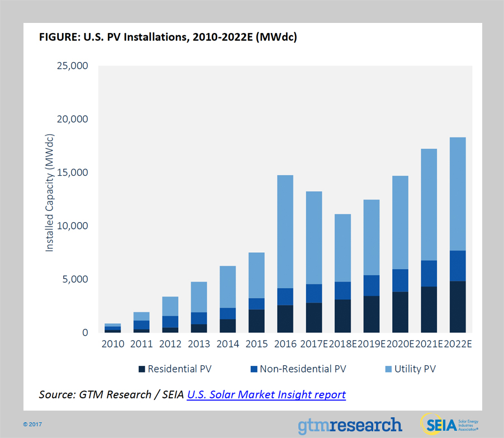Screen dimensions: 504x438
Task: Click the 10,000 y-axis value
Action: click(x=72, y=226)
